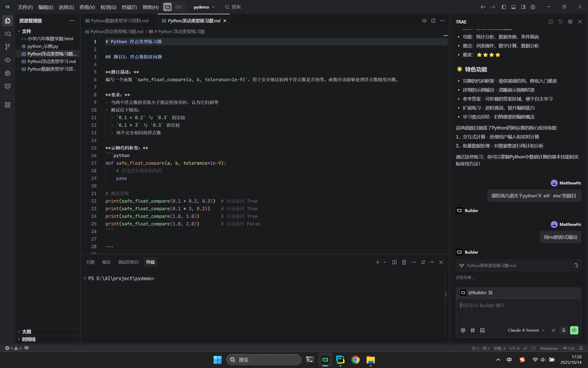Go forward in navigation history
Viewport: 588px width, 368px height.
click(x=493, y=7)
